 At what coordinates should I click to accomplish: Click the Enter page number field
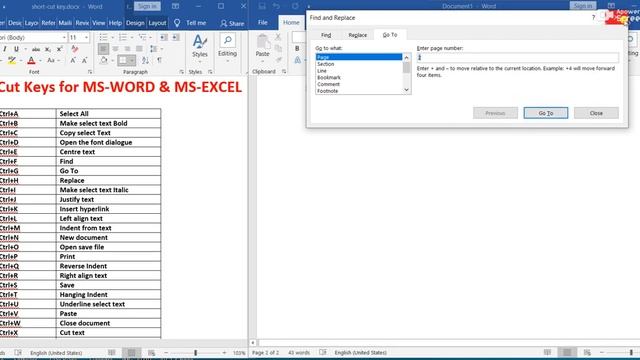(518, 58)
